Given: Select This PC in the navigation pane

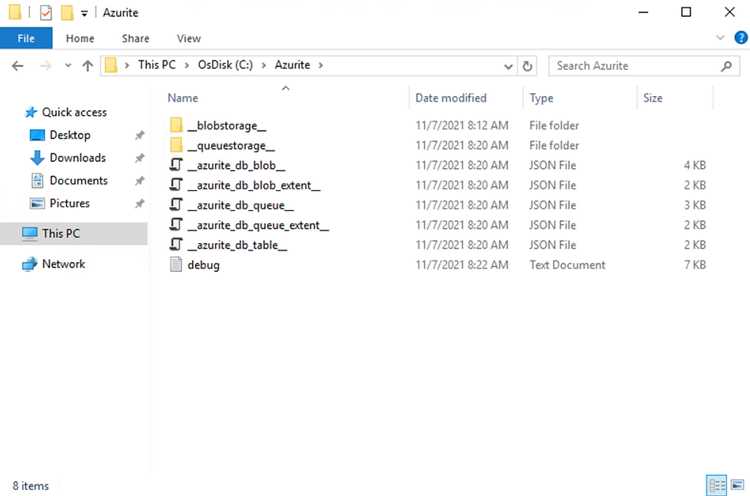Looking at the screenshot, I should [x=74, y=233].
